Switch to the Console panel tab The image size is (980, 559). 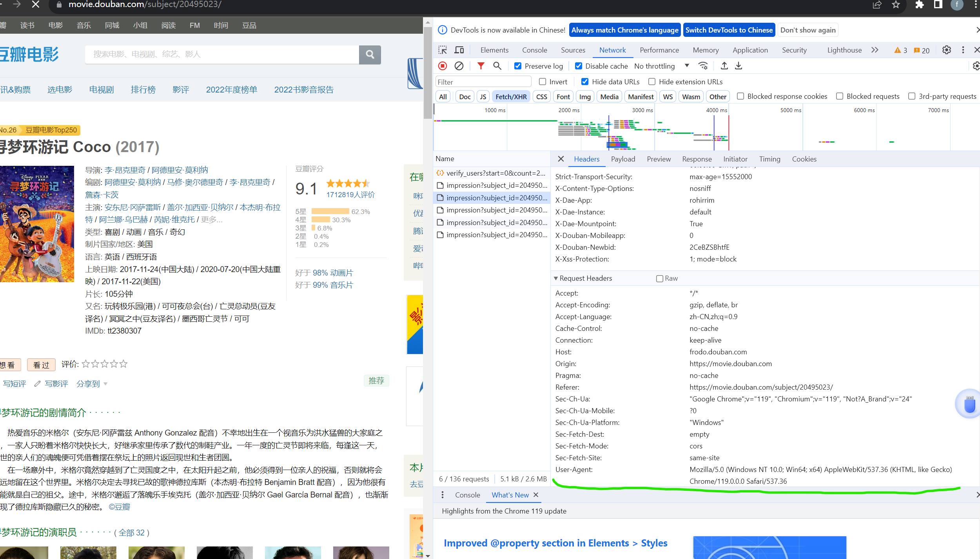click(x=534, y=50)
